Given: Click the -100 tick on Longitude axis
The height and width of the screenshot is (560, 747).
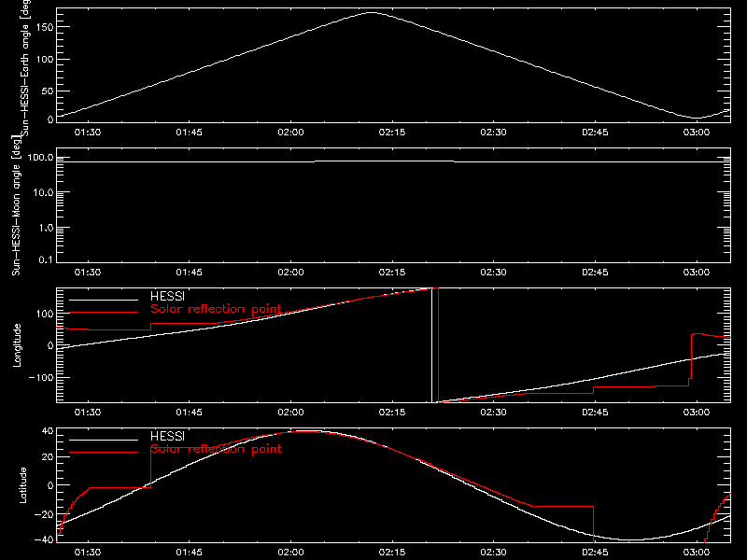Looking at the screenshot, I should 41,378.
